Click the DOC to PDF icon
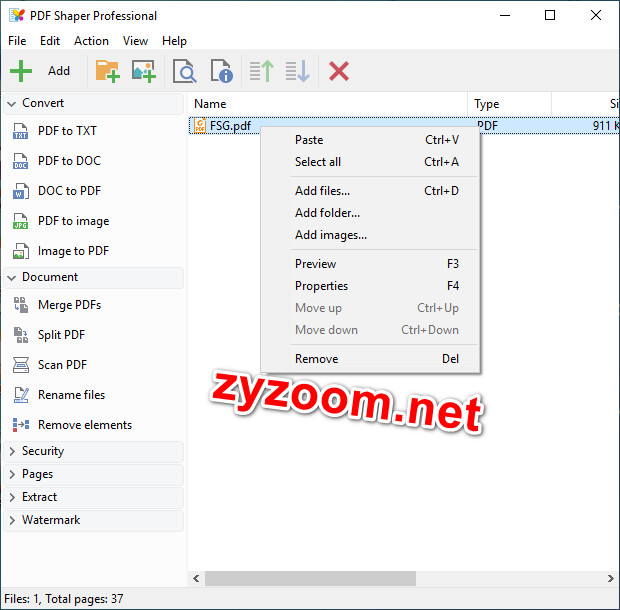Image resolution: width=620 pixels, height=610 pixels. (x=21, y=191)
